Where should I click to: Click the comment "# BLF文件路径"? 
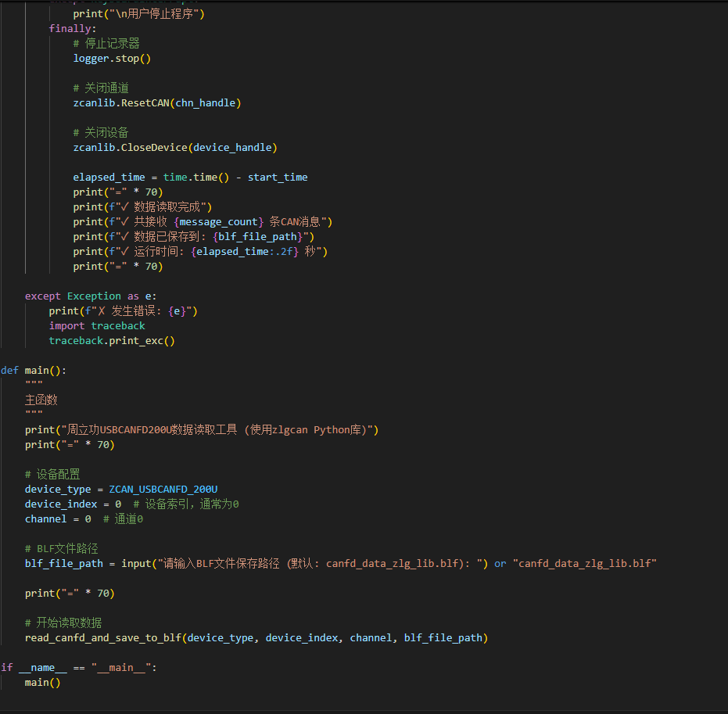click(x=61, y=549)
